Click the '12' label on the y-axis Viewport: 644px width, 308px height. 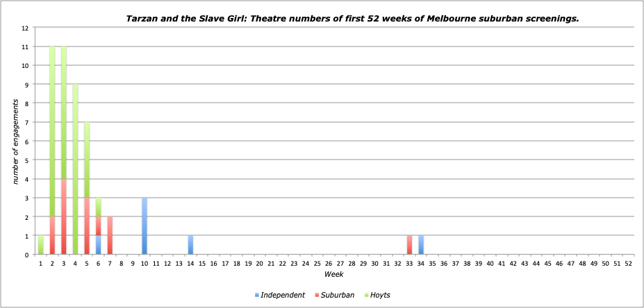tap(25, 28)
